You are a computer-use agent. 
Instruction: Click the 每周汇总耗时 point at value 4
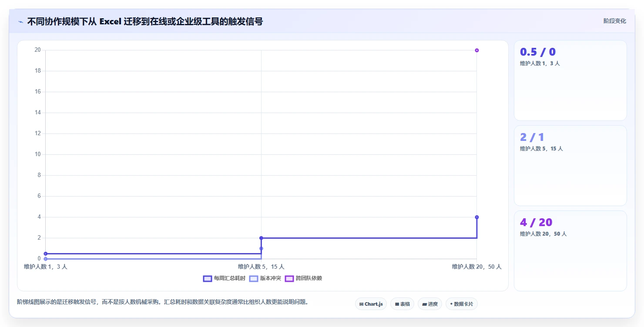click(x=477, y=217)
